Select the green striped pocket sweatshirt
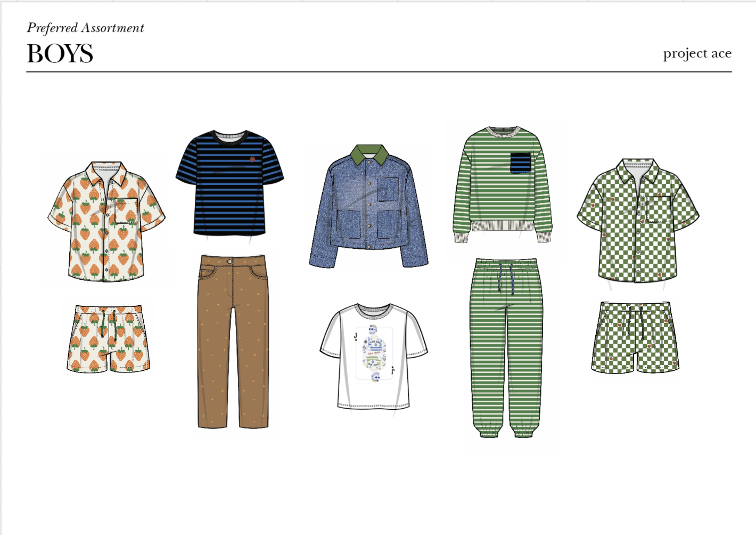 click(503, 184)
